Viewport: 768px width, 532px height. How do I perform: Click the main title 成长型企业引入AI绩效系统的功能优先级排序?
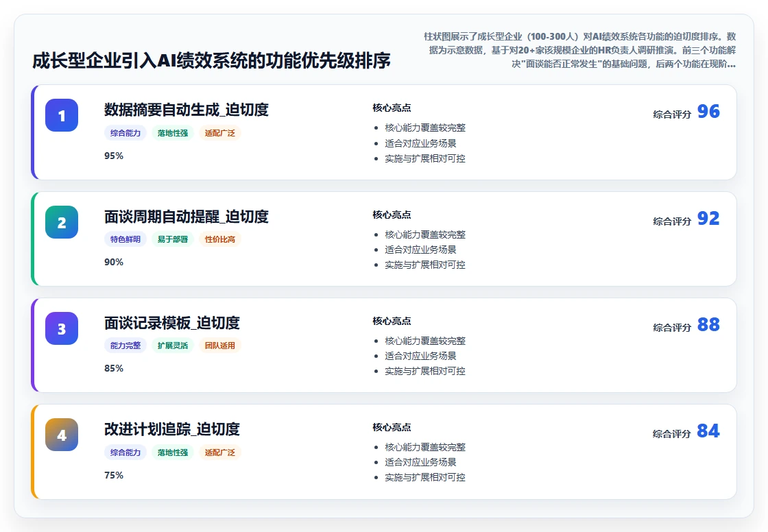[212, 61]
